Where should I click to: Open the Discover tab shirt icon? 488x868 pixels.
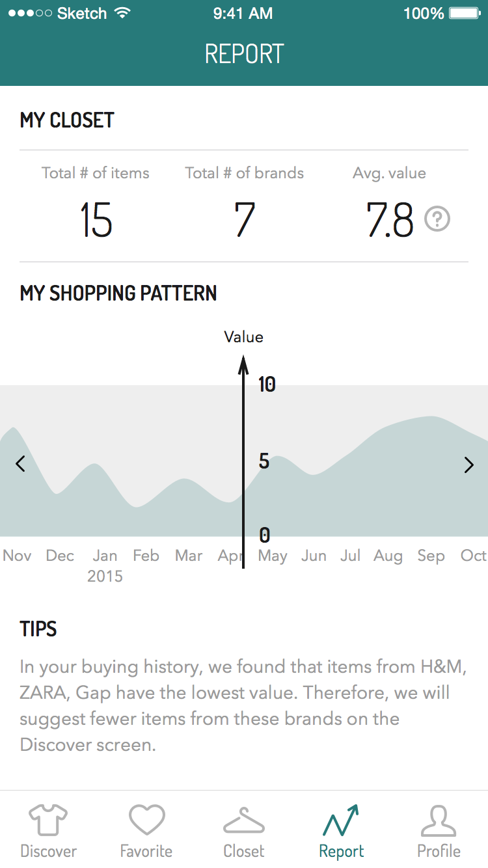(48, 820)
